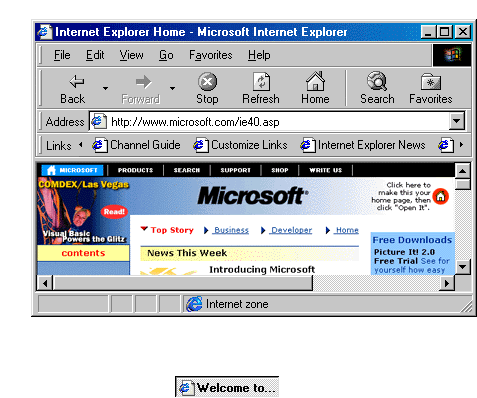Reload the page using Refresh icon
477x398 pixels.
[261, 82]
